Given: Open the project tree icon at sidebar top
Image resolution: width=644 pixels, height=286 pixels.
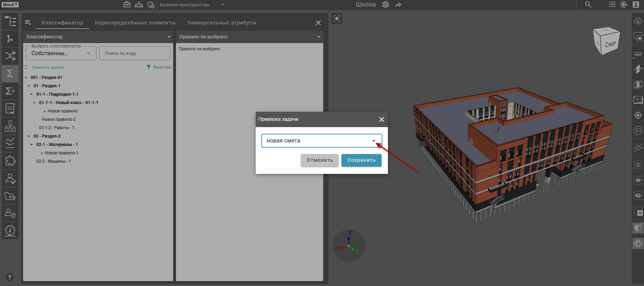Looking at the screenshot, I should (x=10, y=21).
